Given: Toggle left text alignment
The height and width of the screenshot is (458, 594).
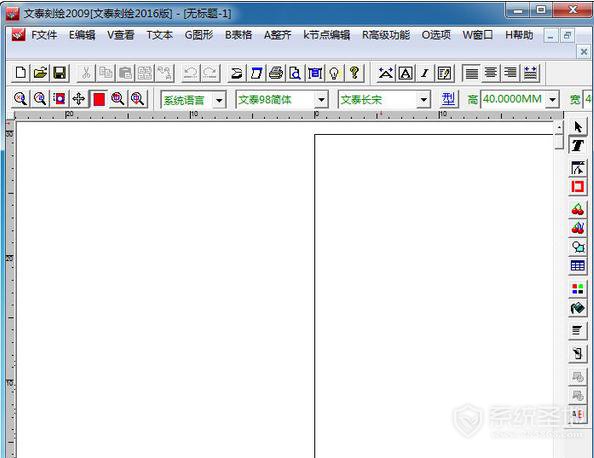Looking at the screenshot, I should click(x=471, y=73).
